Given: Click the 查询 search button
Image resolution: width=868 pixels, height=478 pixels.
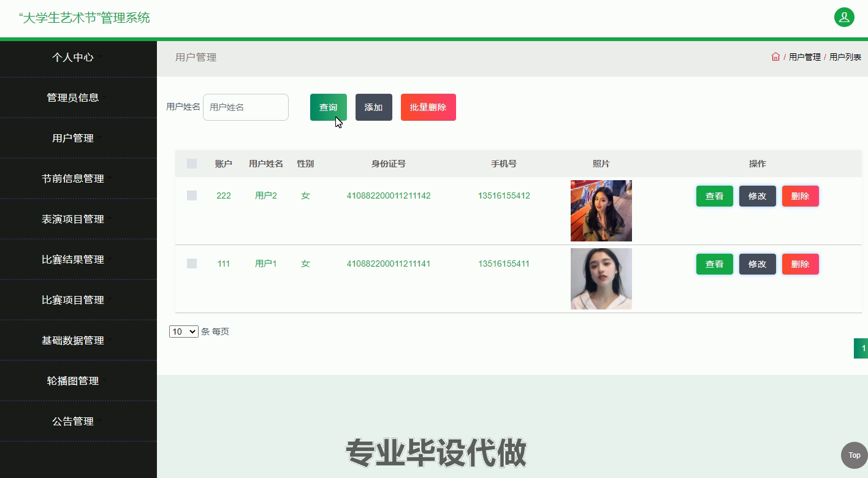Looking at the screenshot, I should tap(329, 107).
